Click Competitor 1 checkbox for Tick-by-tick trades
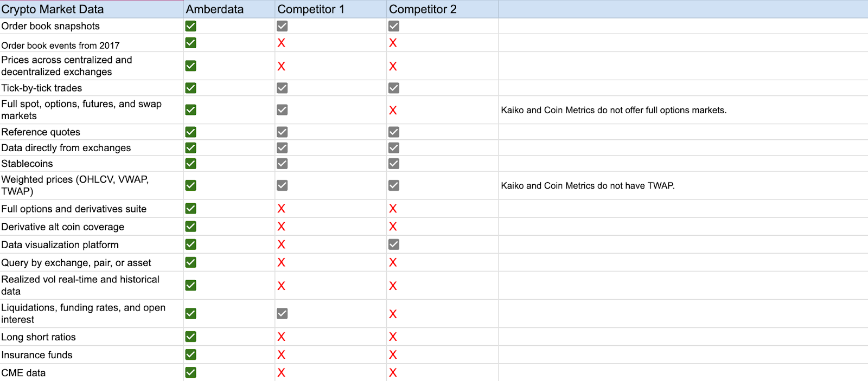 pos(282,88)
